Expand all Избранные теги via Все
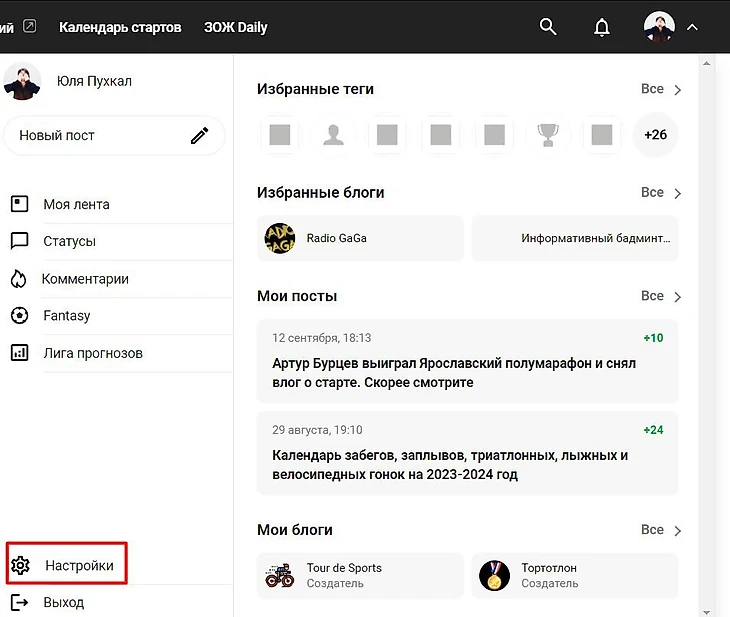The width and height of the screenshot is (730, 617). 660,89
